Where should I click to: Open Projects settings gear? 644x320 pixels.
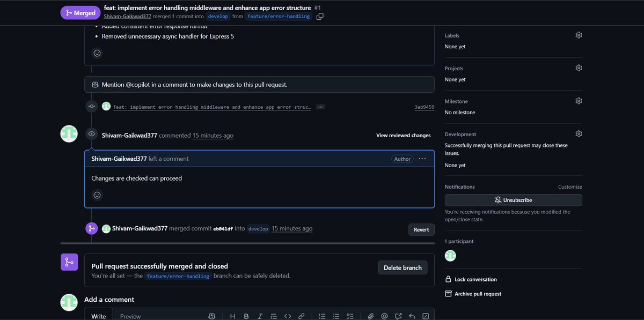[579, 68]
